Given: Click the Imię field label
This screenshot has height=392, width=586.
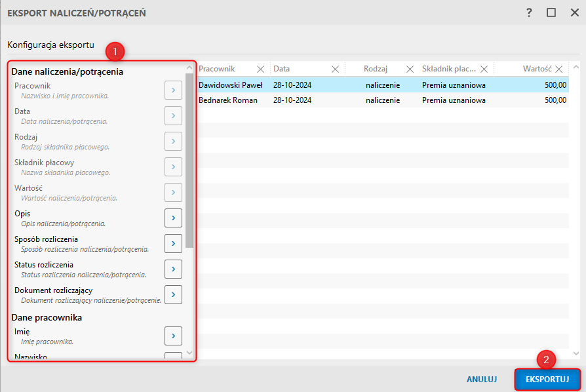Looking at the screenshot, I should coord(22,332).
